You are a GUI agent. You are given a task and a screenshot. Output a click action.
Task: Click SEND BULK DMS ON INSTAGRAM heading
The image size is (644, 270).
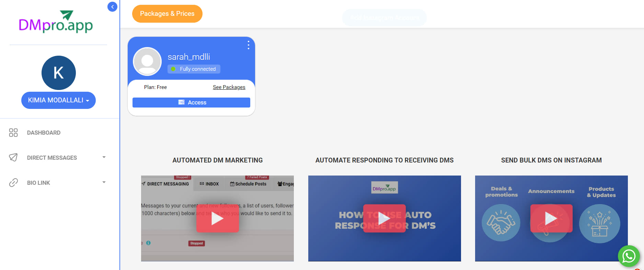pyautogui.click(x=551, y=160)
